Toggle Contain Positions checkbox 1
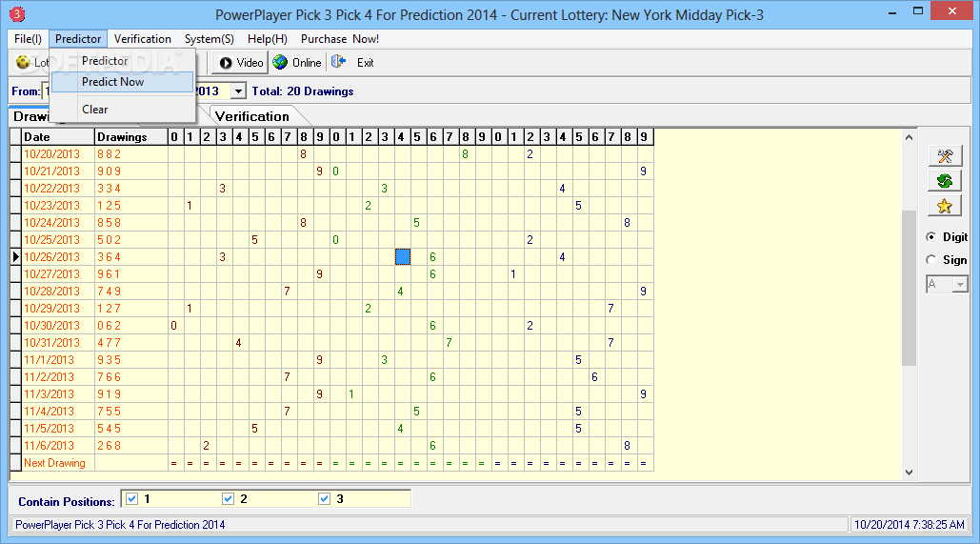980x544 pixels. tap(131, 498)
